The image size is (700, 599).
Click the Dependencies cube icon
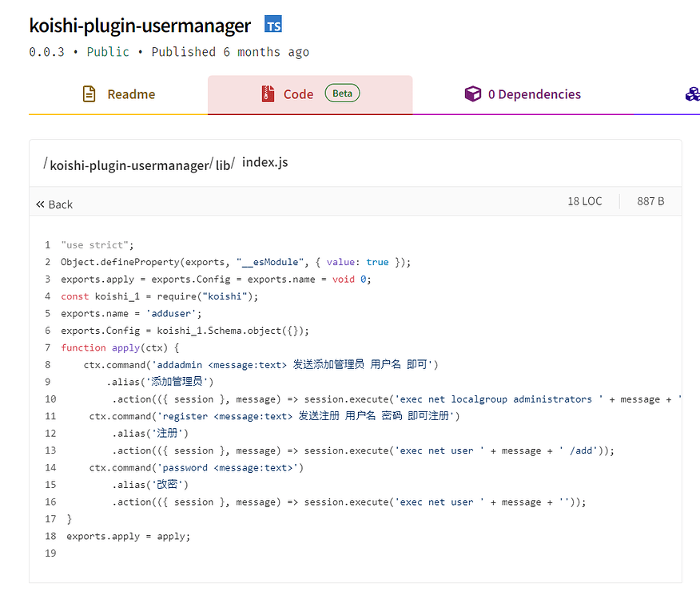473,93
